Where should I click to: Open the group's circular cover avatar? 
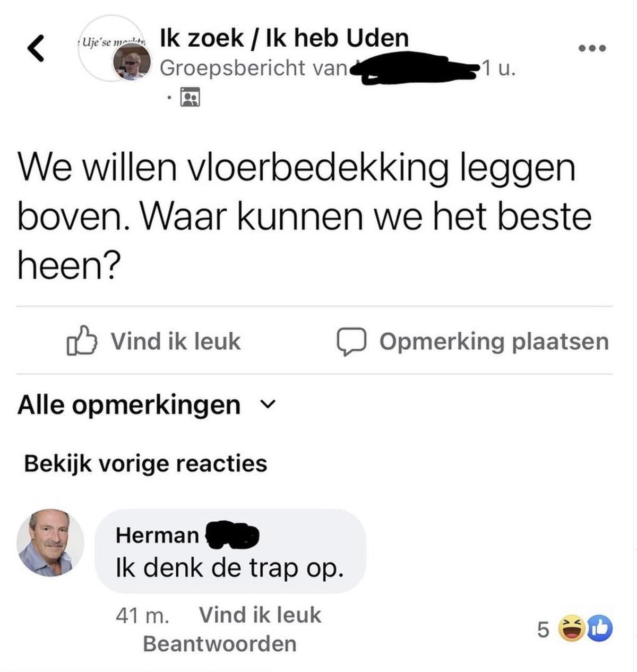coord(110,49)
